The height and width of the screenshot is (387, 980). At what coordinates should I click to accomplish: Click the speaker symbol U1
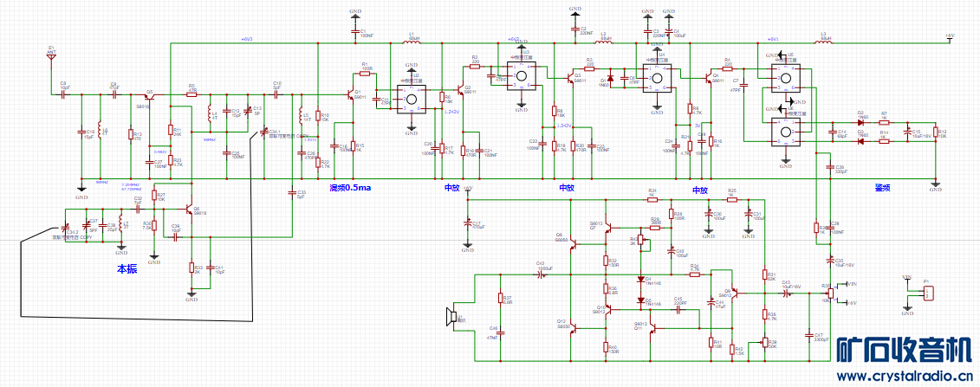(450, 317)
